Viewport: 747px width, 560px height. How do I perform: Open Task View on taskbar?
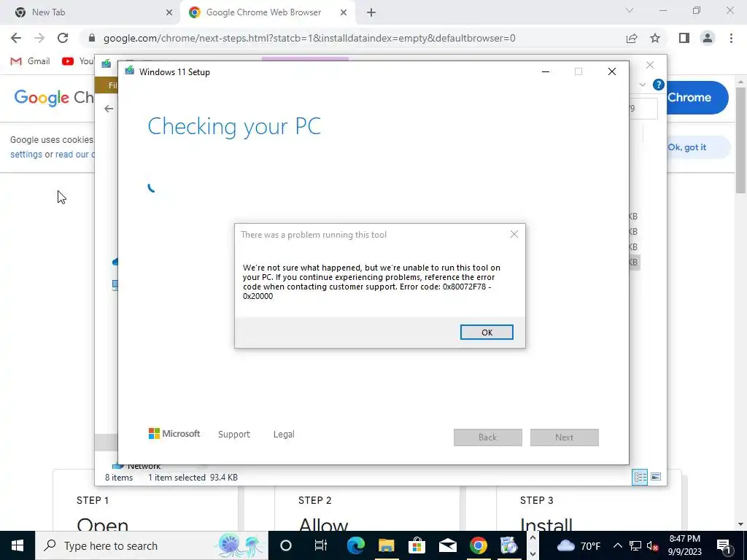[321, 545]
